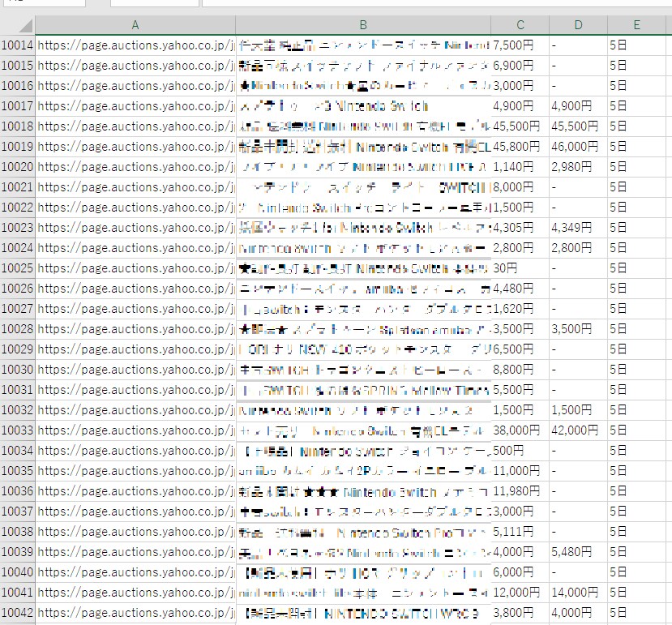
Task: Select row header 10014
Action: pos(18,45)
